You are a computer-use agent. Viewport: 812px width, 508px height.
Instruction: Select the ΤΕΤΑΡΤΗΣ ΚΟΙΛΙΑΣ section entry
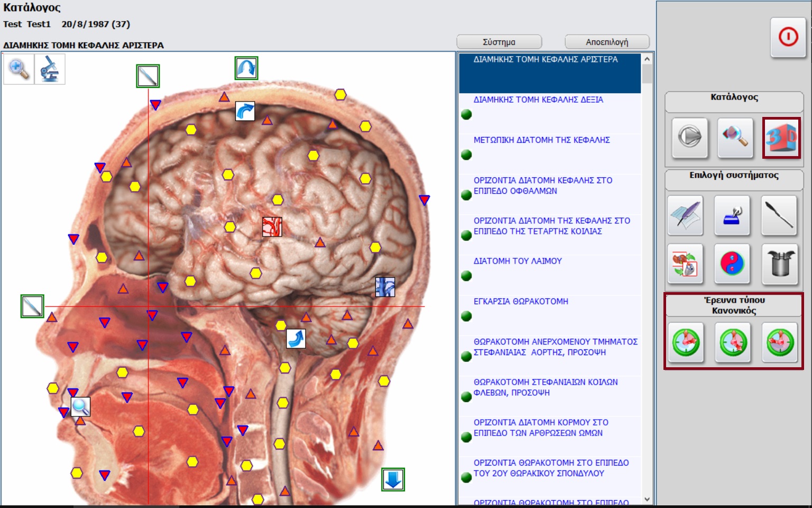tap(550, 234)
